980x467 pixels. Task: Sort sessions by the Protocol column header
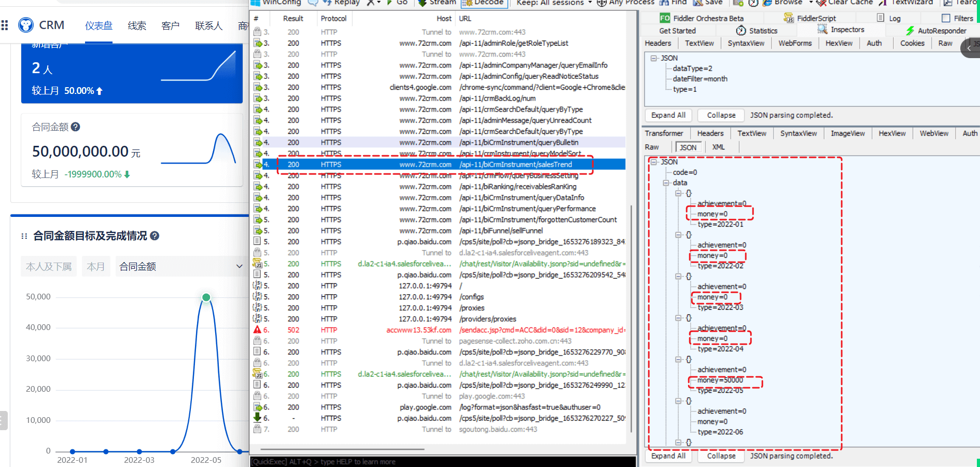pos(333,18)
